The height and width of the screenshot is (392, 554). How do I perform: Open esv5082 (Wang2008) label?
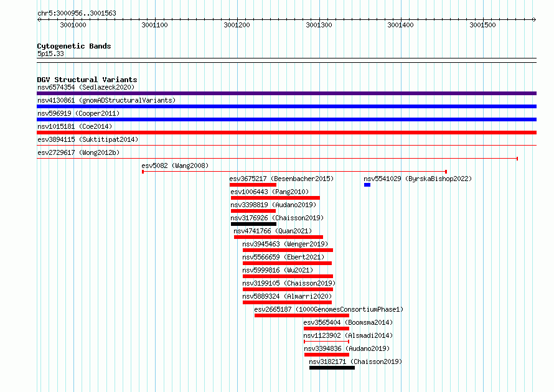click(175, 166)
